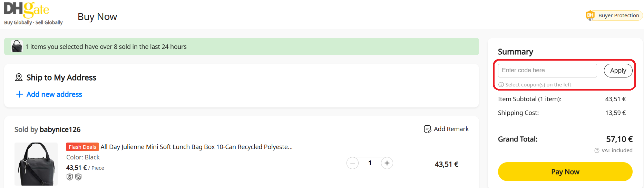Apply the coupon code
Viewport: 644px width, 188px height.
tap(618, 71)
